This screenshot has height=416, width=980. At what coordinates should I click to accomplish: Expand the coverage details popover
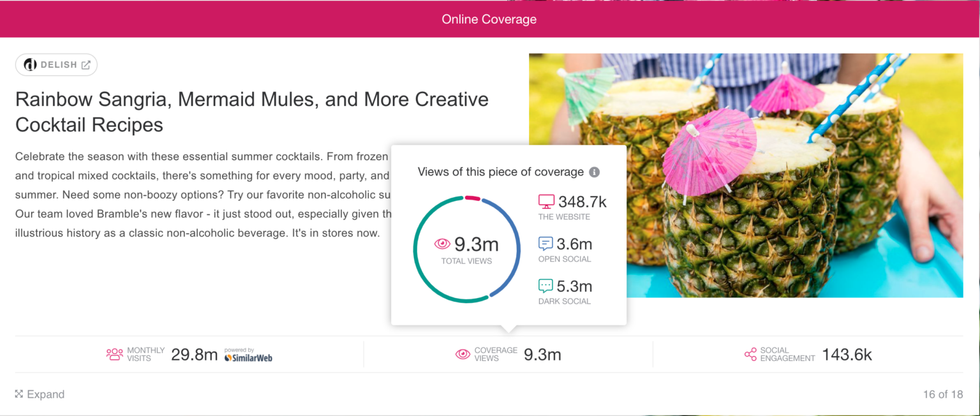coord(39,394)
